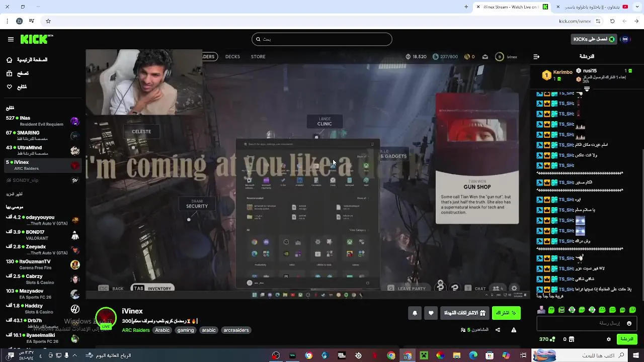Open the KICKs shop icon

pos(572,339)
